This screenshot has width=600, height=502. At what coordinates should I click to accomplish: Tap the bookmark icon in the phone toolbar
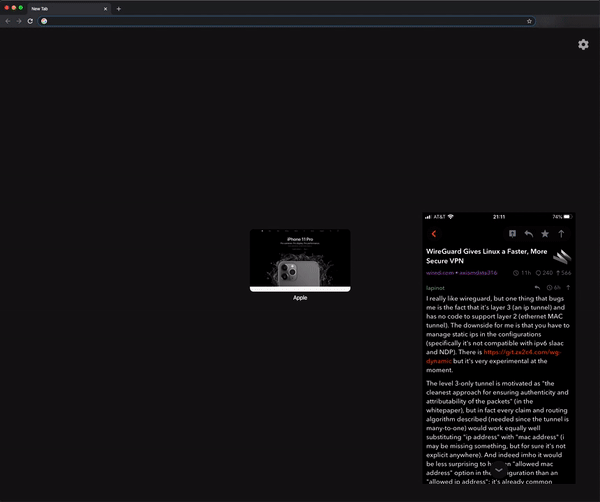tap(512, 233)
